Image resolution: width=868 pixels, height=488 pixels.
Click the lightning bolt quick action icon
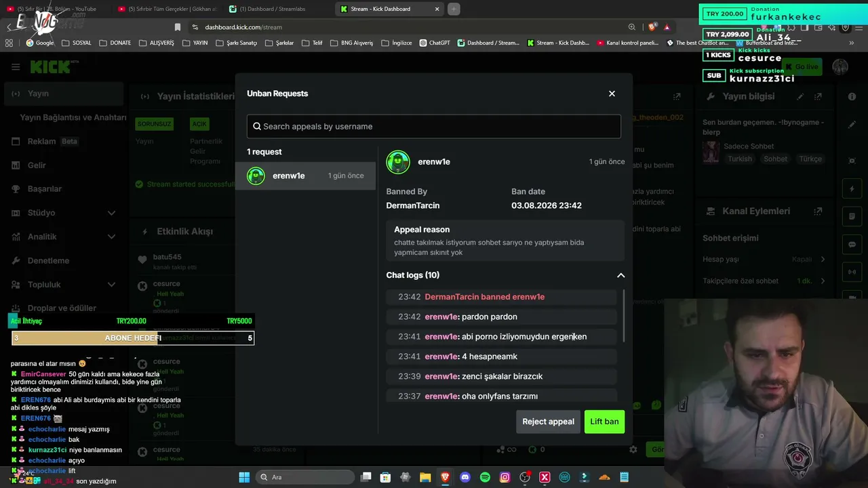[x=852, y=189]
